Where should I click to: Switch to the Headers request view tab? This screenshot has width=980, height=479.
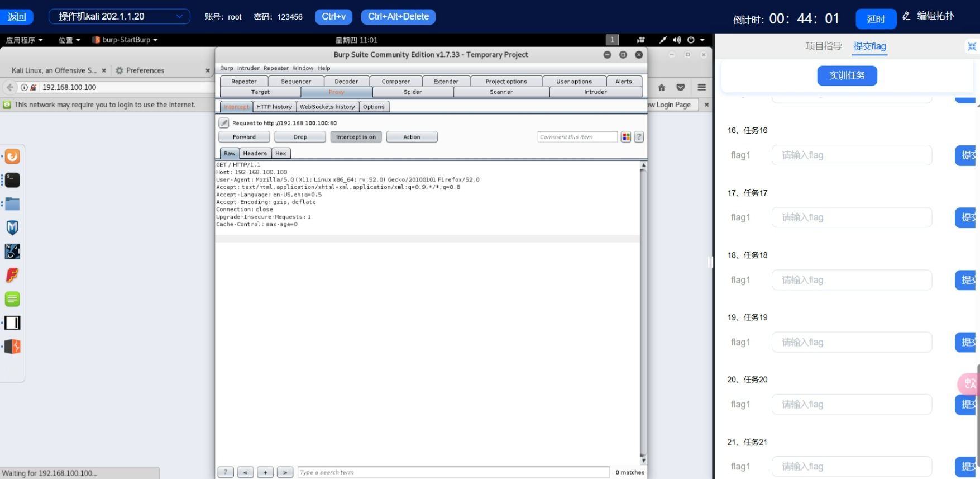255,153
